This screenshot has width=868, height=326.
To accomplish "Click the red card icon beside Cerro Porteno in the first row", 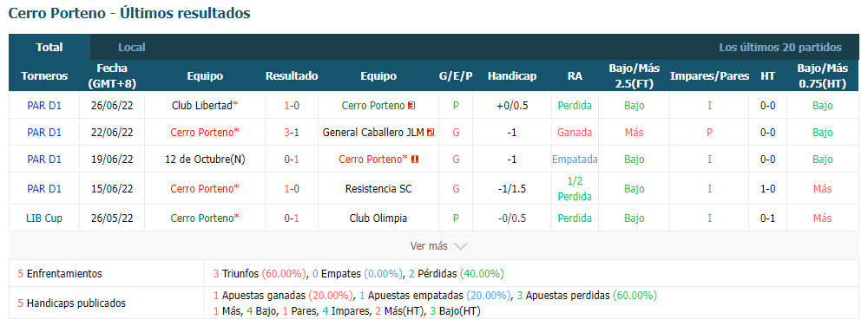I will tap(411, 106).
